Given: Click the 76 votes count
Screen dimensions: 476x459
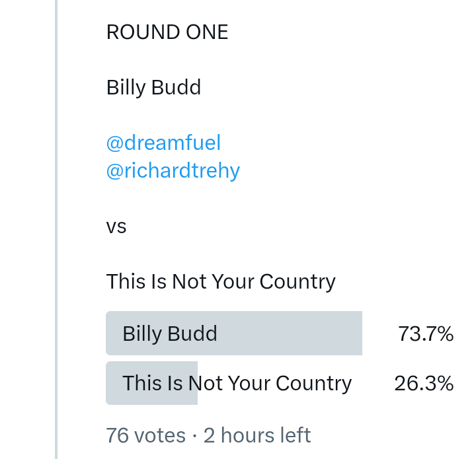Looking at the screenshot, I should pos(145,436).
